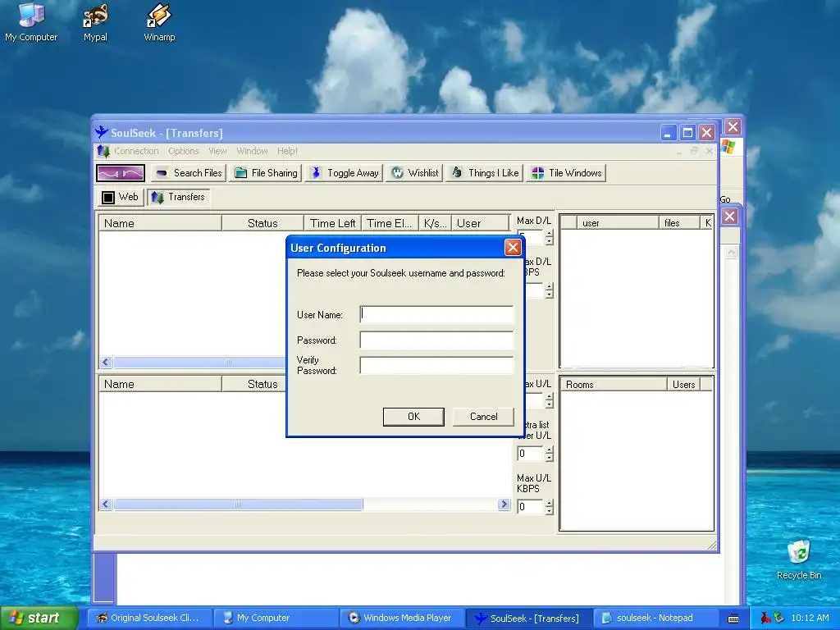Increase Max U/L KBPS stepper
840x630 pixels.
tap(549, 503)
